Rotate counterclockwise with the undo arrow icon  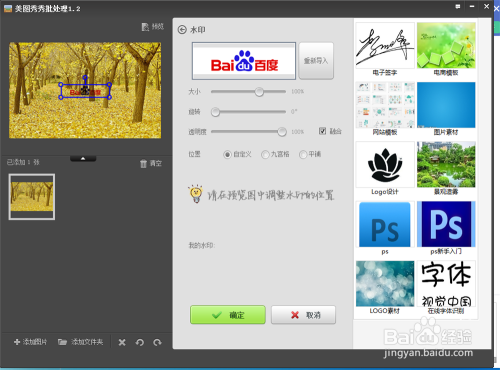coord(140,342)
